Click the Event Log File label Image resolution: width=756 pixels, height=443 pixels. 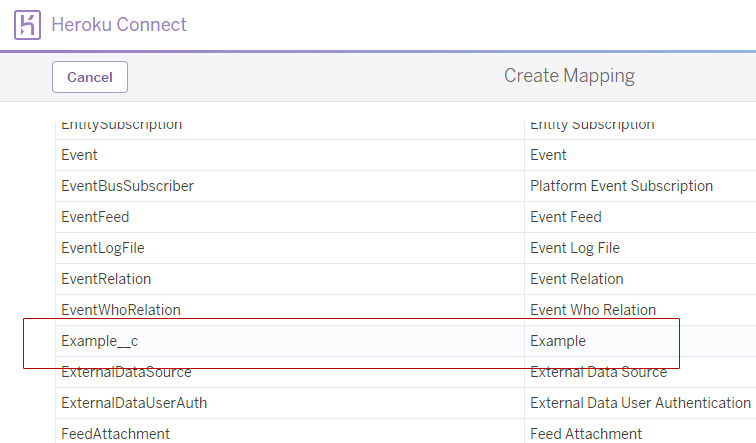[575, 248]
